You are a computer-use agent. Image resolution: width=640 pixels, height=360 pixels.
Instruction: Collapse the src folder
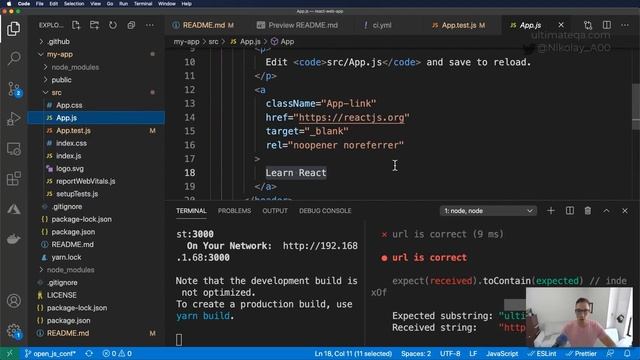tap(56, 92)
